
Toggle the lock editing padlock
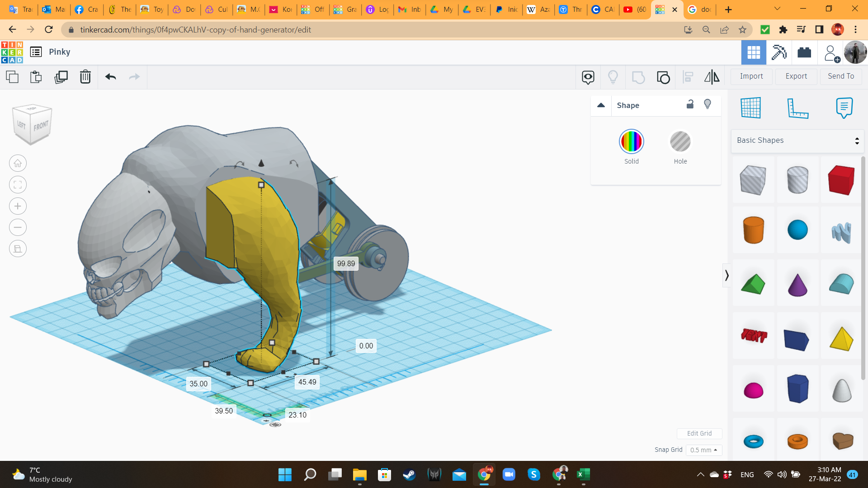pyautogui.click(x=690, y=104)
